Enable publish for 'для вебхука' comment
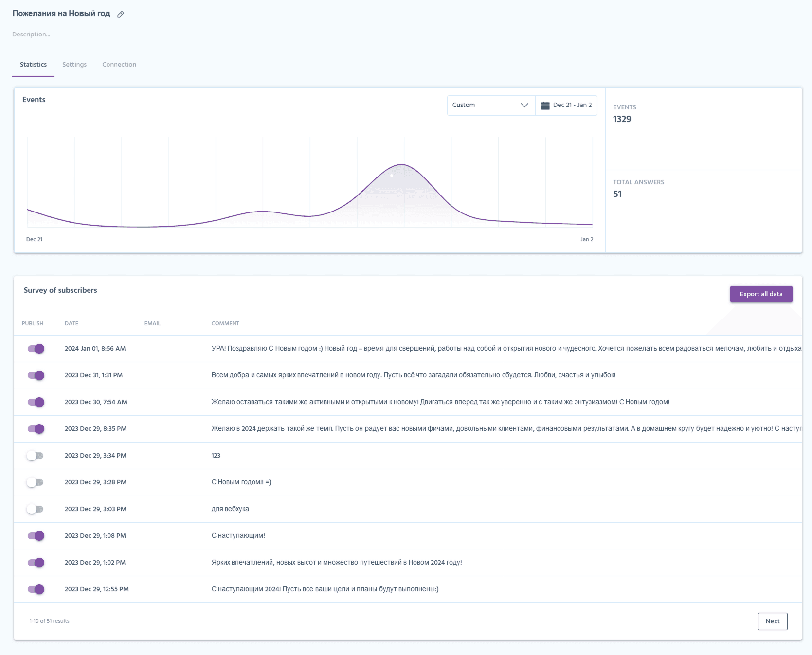This screenshot has height=655, width=812. 35,509
